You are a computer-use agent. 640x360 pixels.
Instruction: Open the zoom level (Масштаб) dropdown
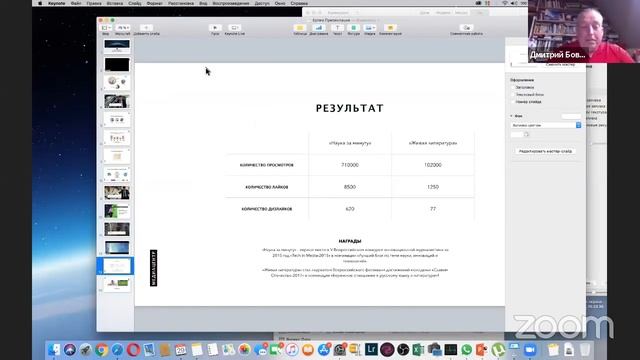point(122,28)
